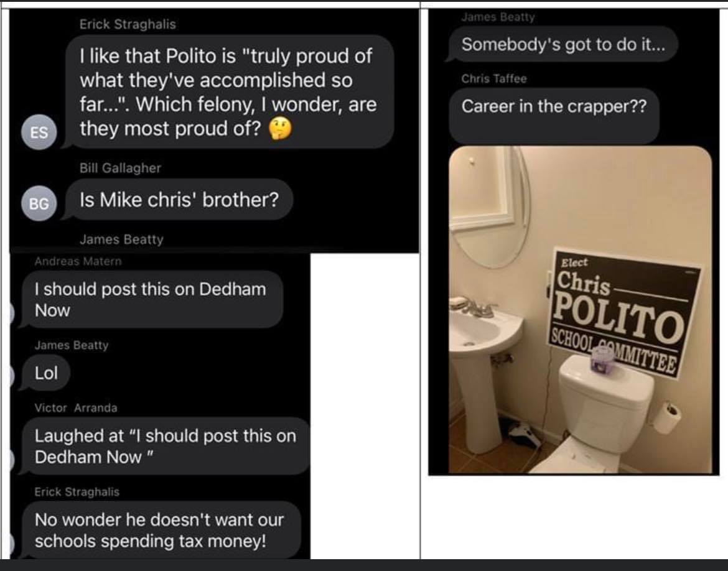Screen dimensions: 728x571
Task: Select the "Lol" message bubble
Action: (x=46, y=373)
